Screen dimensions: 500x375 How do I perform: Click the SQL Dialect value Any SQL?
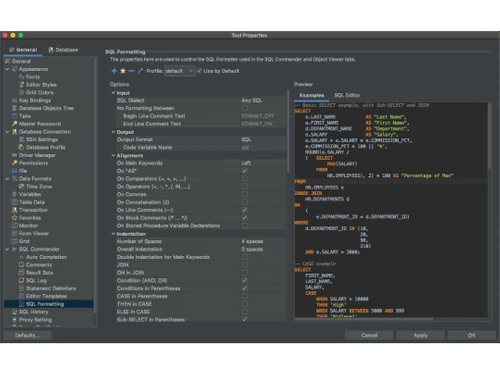tap(252, 100)
